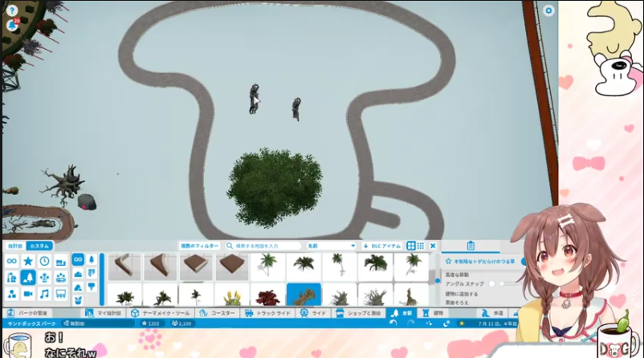Screen dimensions: 644x358
Task: Open the テーマメイク・ツール menu
Action: tap(160, 313)
